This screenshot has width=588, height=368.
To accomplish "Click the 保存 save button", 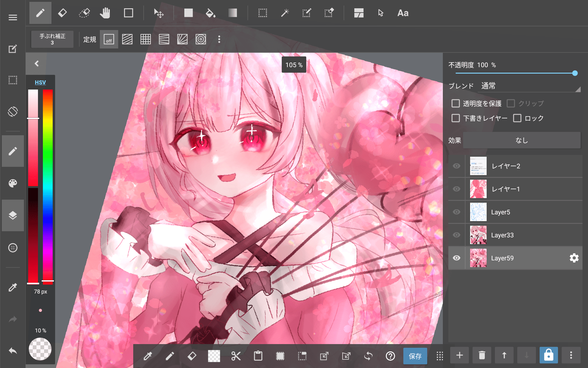I will pos(415,356).
